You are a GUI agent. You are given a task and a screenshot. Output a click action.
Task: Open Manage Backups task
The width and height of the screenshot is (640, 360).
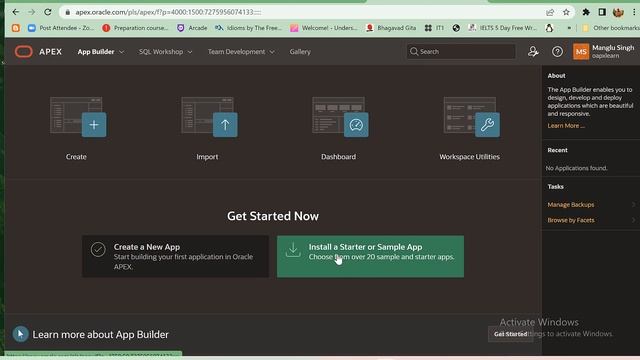[571, 204]
